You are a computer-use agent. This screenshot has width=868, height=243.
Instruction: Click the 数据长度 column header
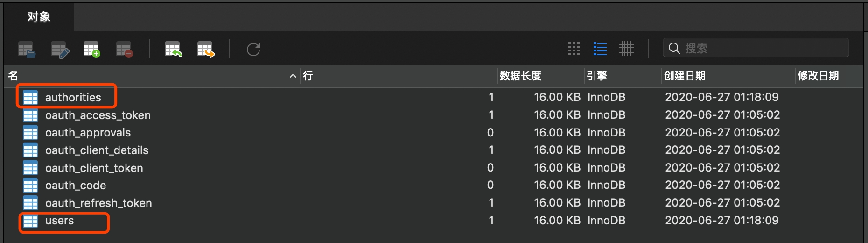520,76
